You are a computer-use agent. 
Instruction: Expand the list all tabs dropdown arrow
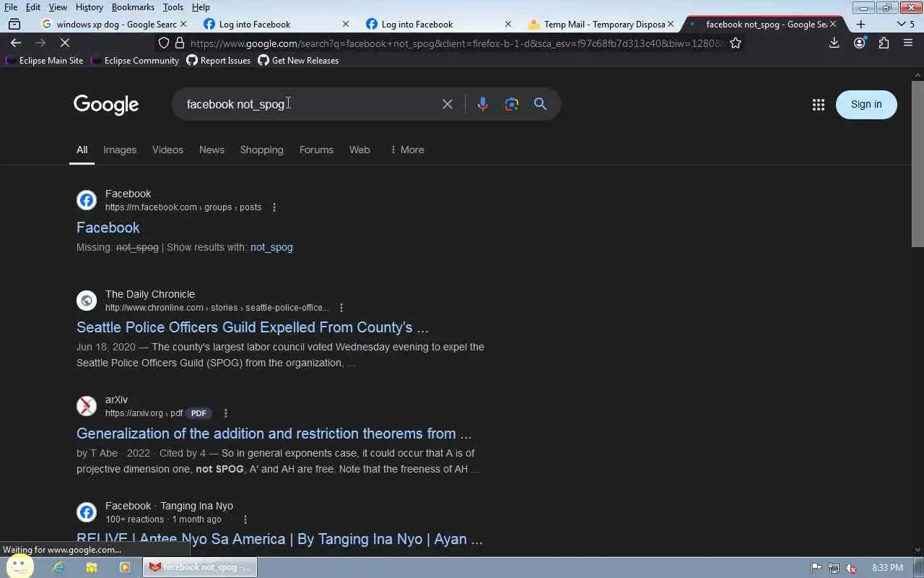(901, 24)
